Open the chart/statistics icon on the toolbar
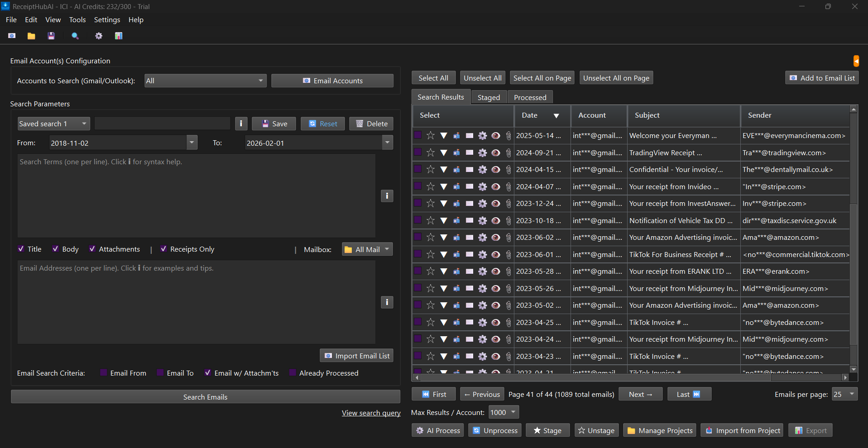Viewport: 868px width, 448px height. point(118,36)
